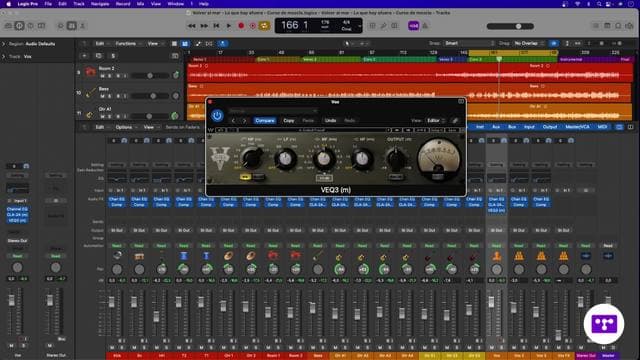Open the Functions menu in tracks area

coord(127,43)
